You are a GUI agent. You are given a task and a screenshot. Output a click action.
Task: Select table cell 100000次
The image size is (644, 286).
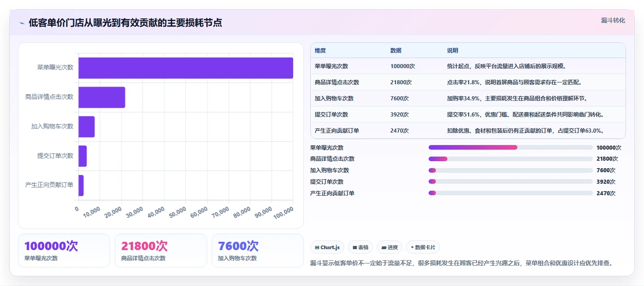[403, 66]
